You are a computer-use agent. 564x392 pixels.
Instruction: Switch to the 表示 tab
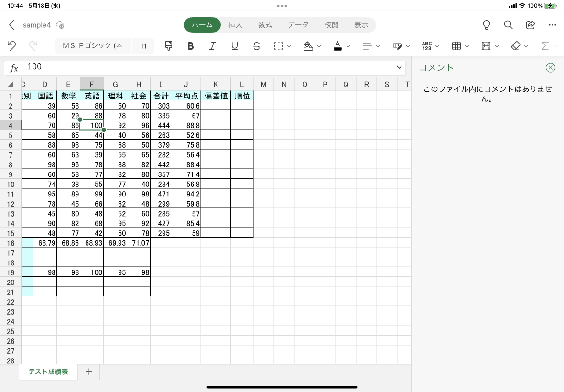361,25
